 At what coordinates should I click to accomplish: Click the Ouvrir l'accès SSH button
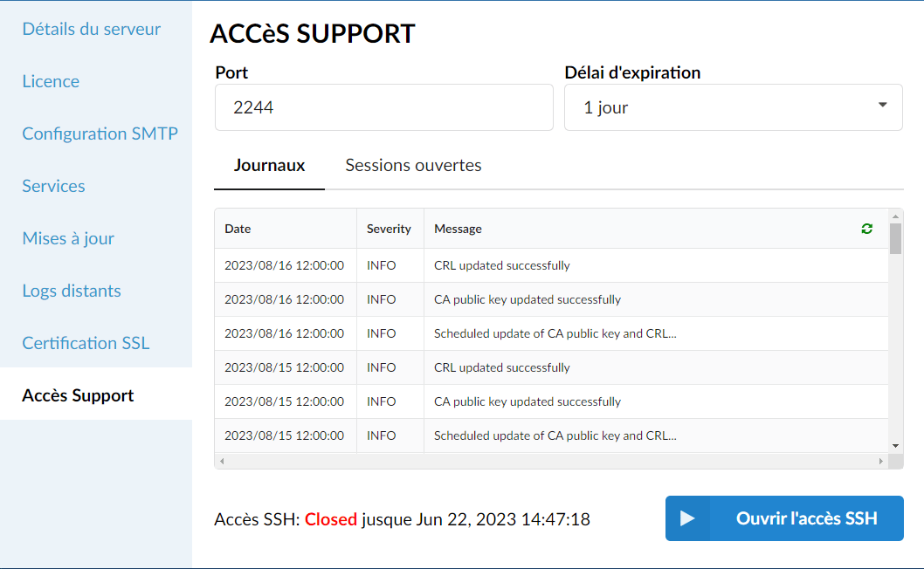point(784,518)
